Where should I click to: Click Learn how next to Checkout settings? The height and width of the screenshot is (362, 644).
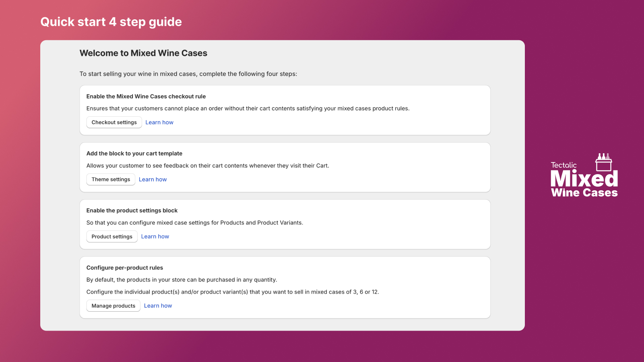pos(159,122)
